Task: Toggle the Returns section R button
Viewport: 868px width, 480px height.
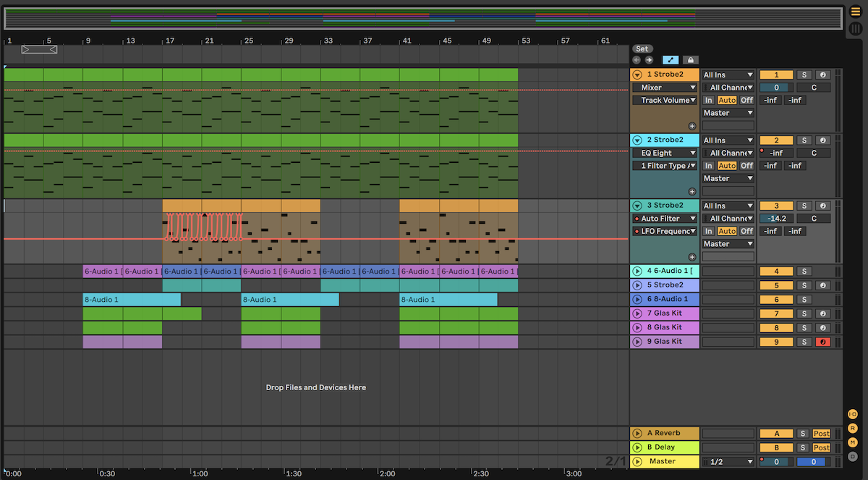Action: click(x=853, y=428)
